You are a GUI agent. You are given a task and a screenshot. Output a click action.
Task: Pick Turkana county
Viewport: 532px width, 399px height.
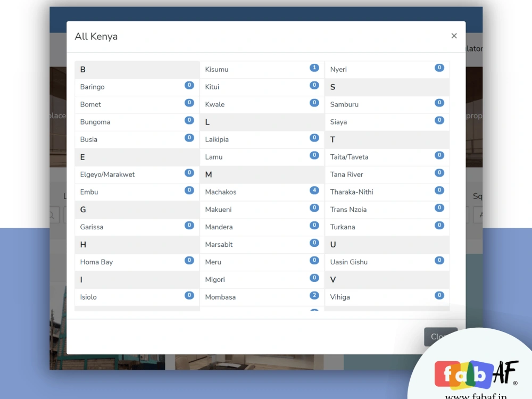point(387,227)
